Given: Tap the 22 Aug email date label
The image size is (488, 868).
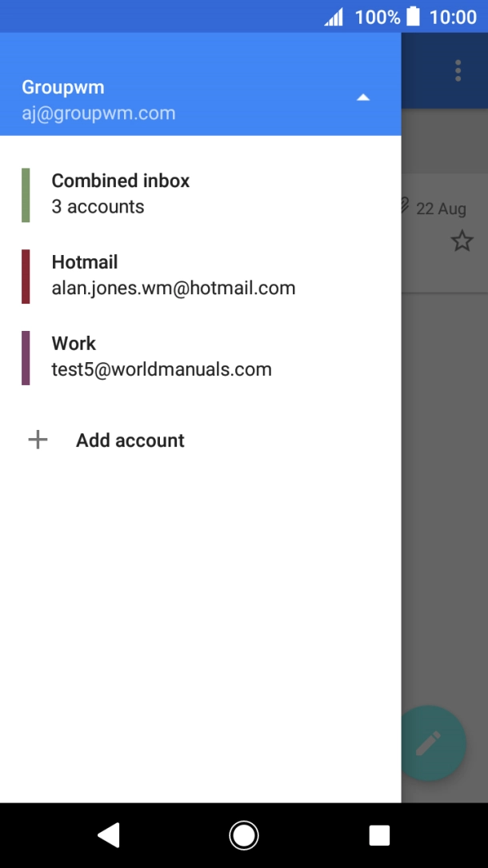Looking at the screenshot, I should [441, 209].
